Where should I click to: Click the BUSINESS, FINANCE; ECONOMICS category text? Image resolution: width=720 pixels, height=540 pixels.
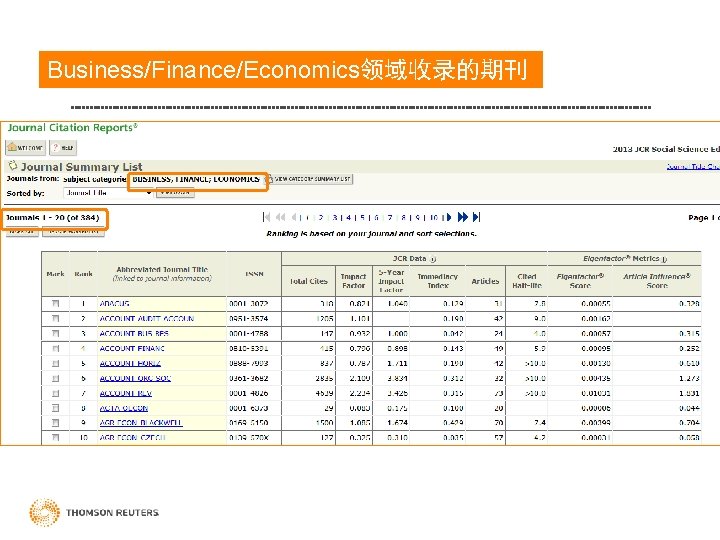point(196,179)
